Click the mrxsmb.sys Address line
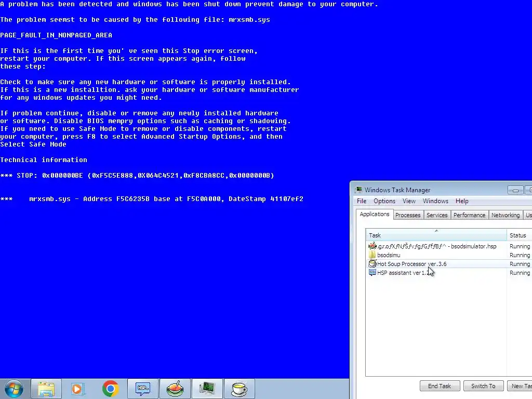This screenshot has width=532, height=399. point(152,199)
